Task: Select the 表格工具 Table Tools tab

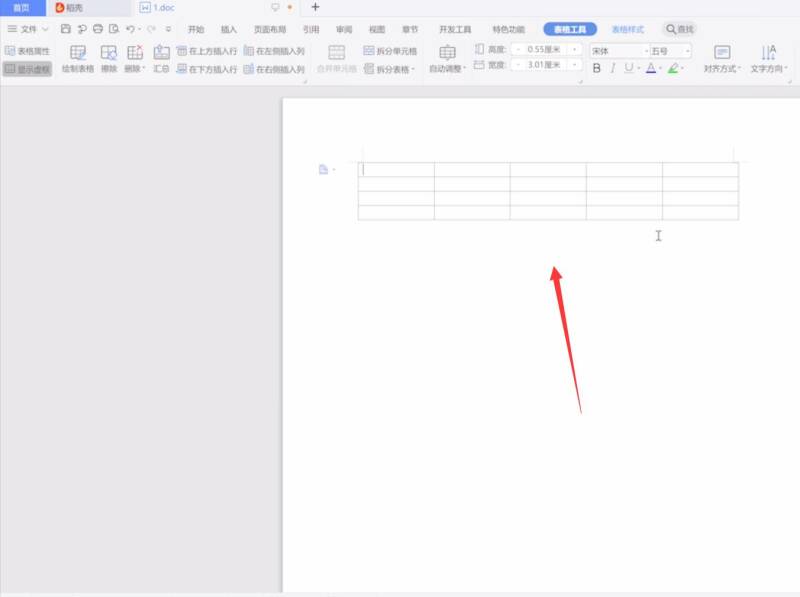Action: click(x=570, y=29)
